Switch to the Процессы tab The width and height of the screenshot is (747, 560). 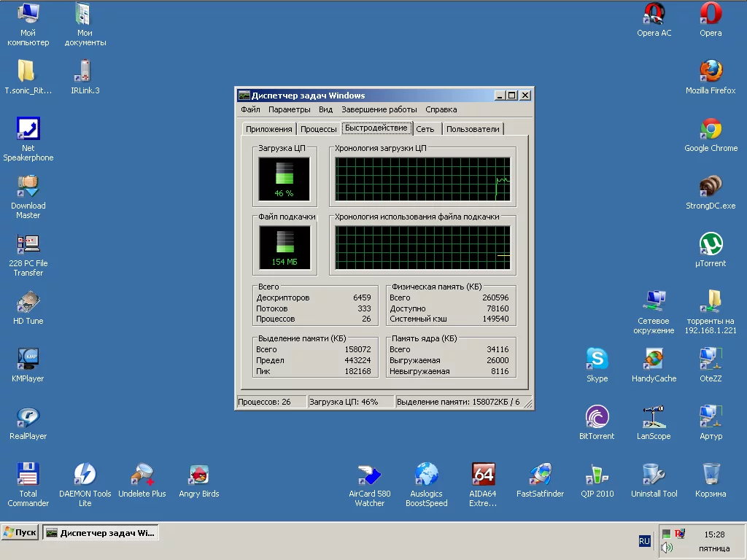coord(319,129)
